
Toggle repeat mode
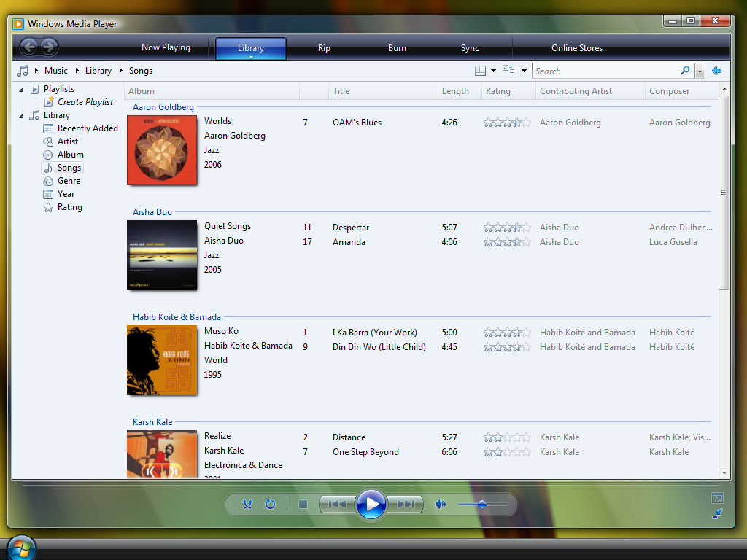coord(270,505)
